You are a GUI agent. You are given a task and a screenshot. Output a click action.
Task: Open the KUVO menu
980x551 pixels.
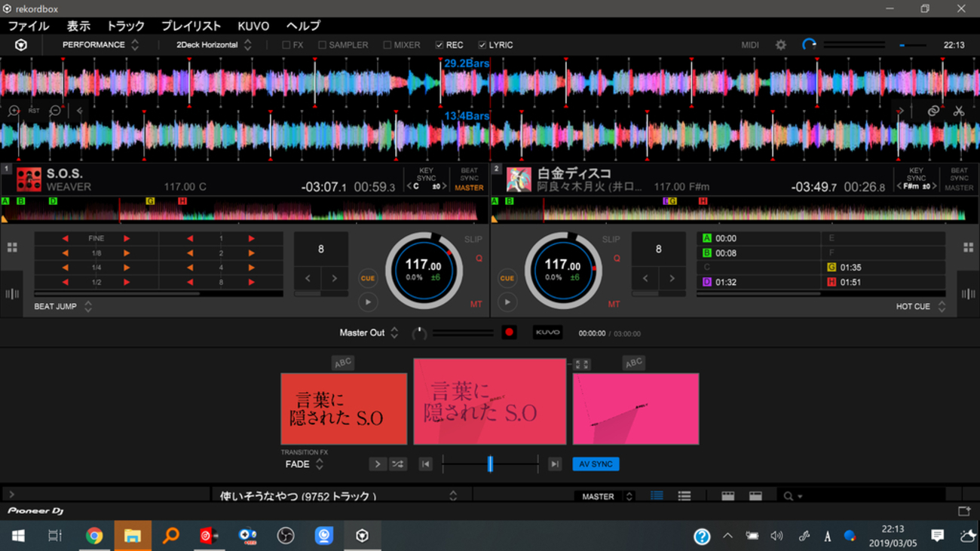tap(253, 26)
